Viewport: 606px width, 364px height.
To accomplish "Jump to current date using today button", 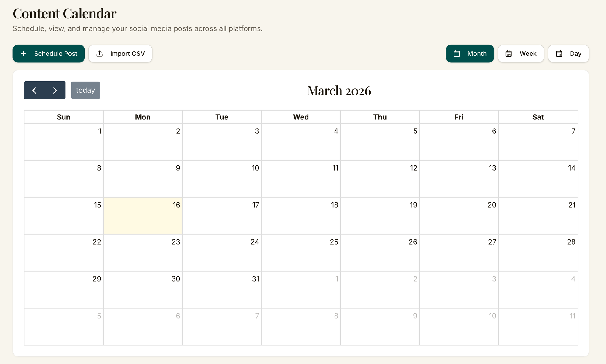I will pos(85,90).
